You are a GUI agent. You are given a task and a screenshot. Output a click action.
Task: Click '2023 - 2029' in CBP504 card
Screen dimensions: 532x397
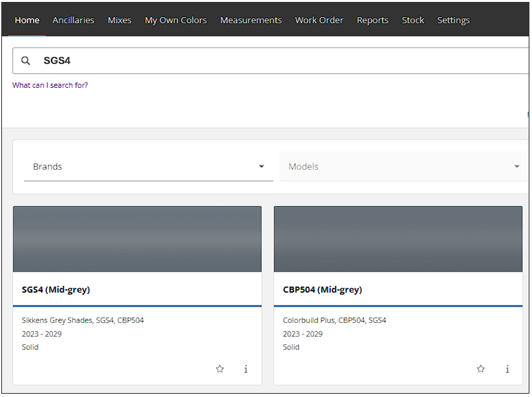click(303, 334)
